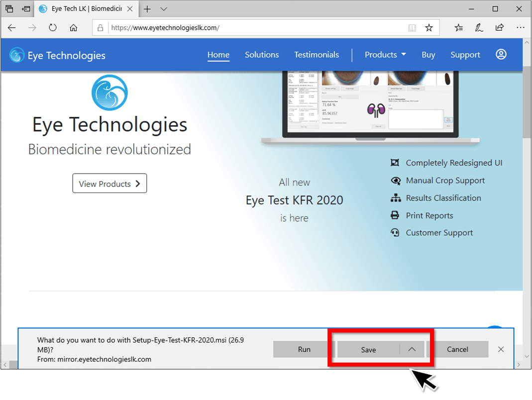Open the user account icon
532x400 pixels.
coord(501,54)
